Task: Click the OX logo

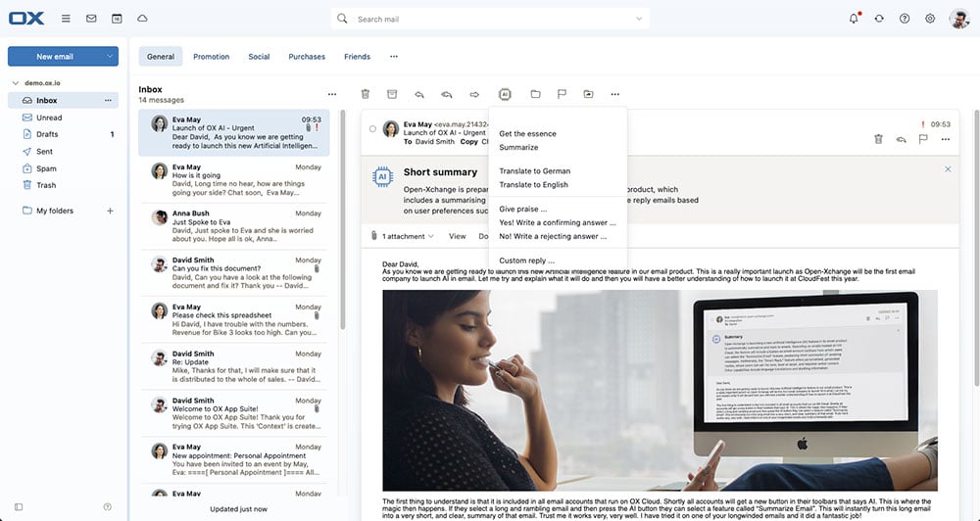Action: pos(26,19)
